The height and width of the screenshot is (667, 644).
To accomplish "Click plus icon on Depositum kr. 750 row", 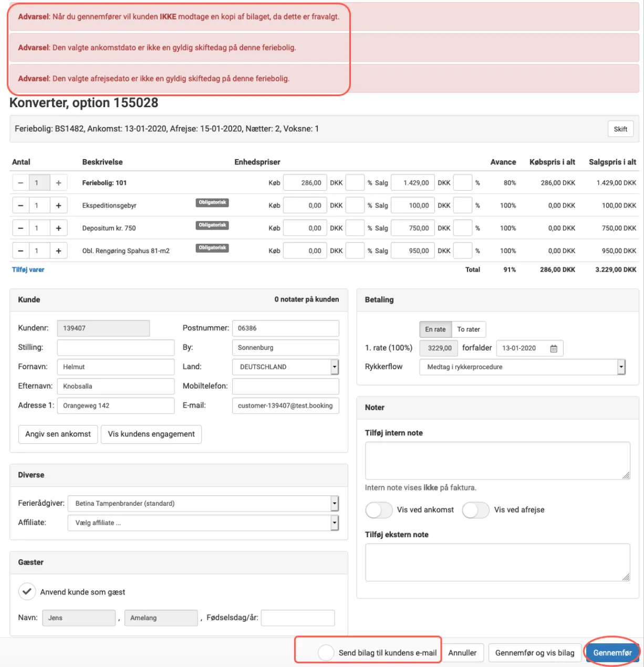I will pos(58,228).
